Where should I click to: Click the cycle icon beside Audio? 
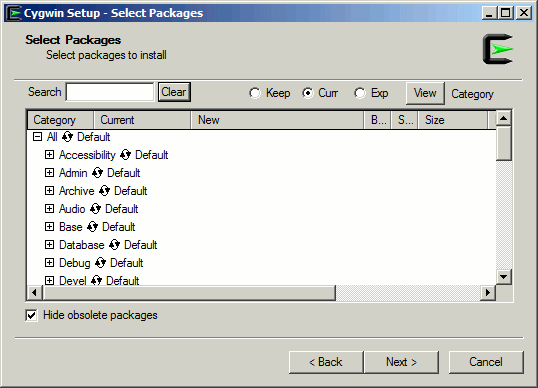coord(95,209)
